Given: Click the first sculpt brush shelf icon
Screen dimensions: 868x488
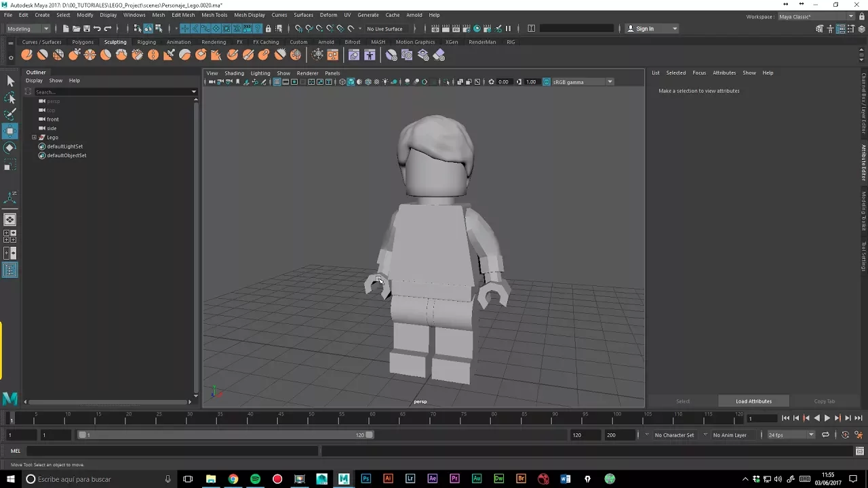Looking at the screenshot, I should tap(26, 55).
